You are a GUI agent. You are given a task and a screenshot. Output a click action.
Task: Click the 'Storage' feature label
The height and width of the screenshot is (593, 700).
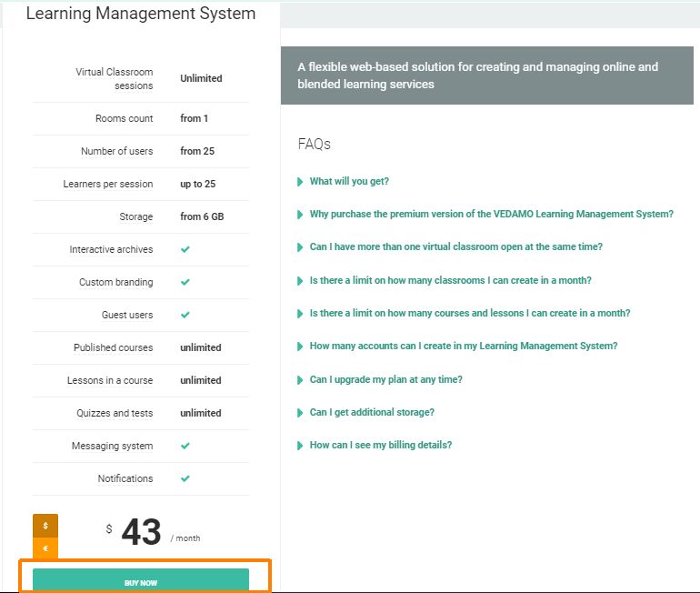[x=136, y=216]
